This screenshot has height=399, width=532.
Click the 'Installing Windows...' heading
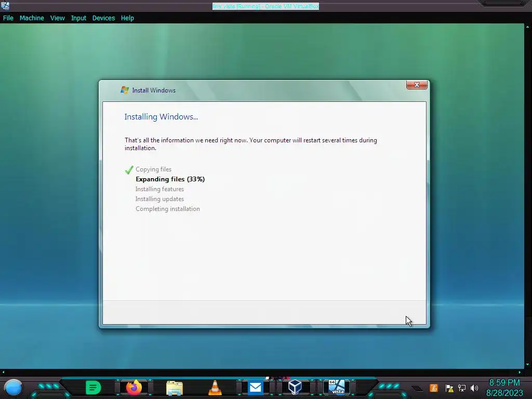coord(161,117)
